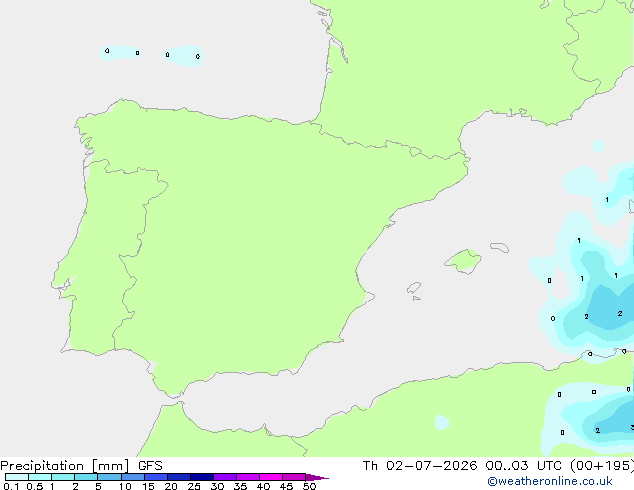Click the '0.5' legend tick label
This screenshot has width=634, height=490.
[35, 486]
